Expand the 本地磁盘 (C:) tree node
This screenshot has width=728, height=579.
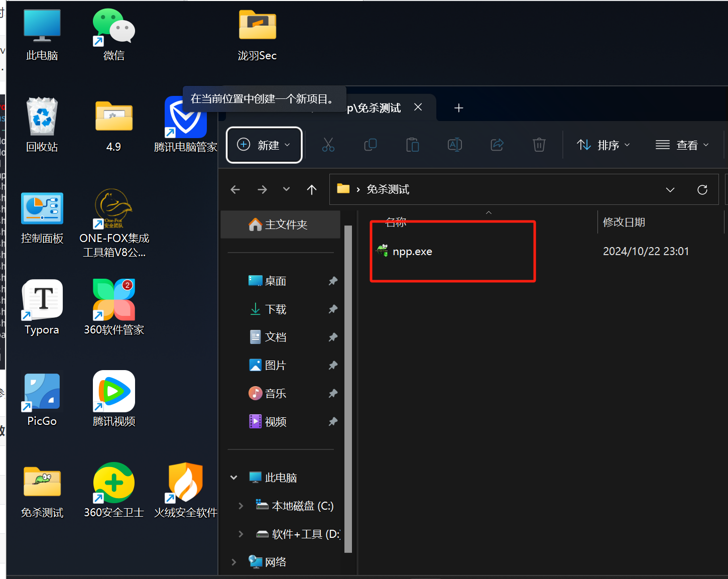pyautogui.click(x=240, y=506)
